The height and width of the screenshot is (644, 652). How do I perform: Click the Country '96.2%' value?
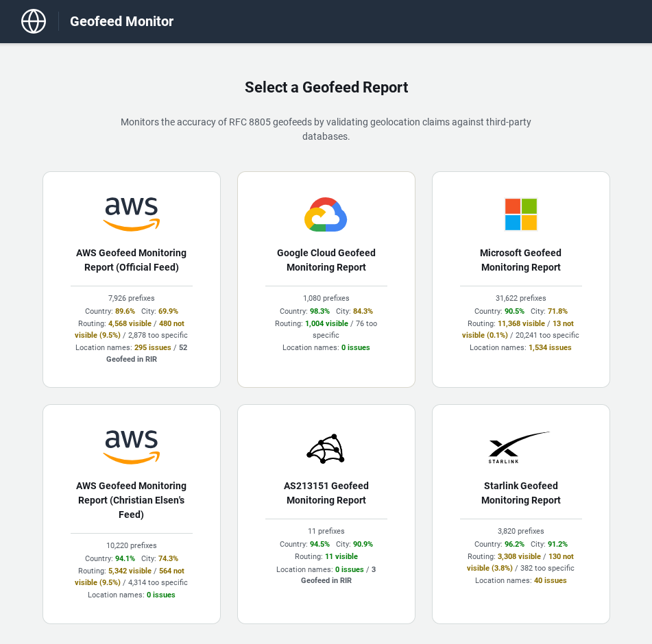514,544
